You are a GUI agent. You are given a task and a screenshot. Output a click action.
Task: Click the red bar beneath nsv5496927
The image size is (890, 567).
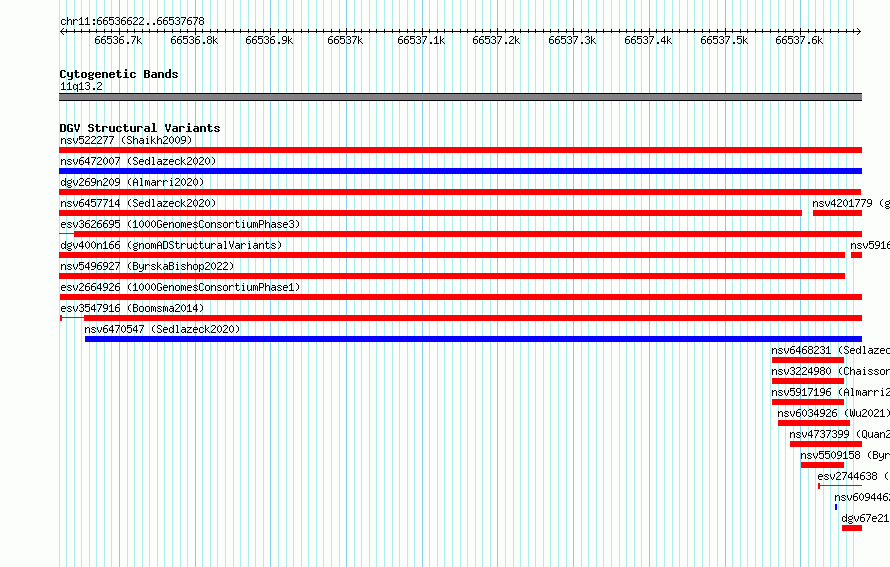(452, 276)
